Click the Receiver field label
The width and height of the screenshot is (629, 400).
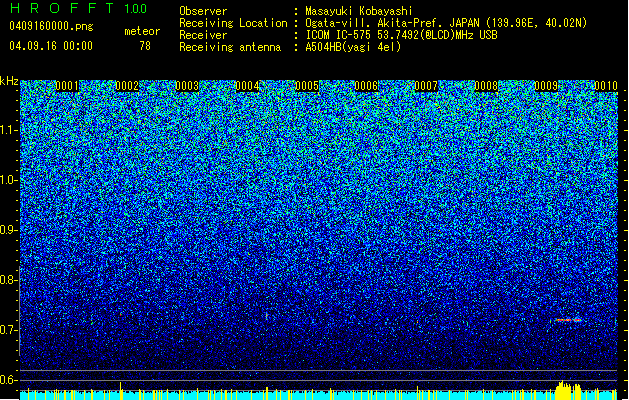(203, 35)
